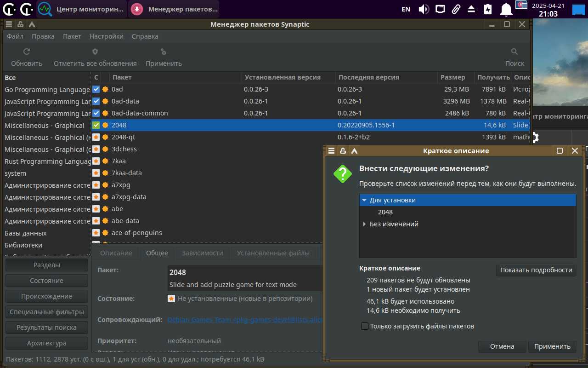Enable Только загрузить файлы пакетов checkbox

[365, 326]
